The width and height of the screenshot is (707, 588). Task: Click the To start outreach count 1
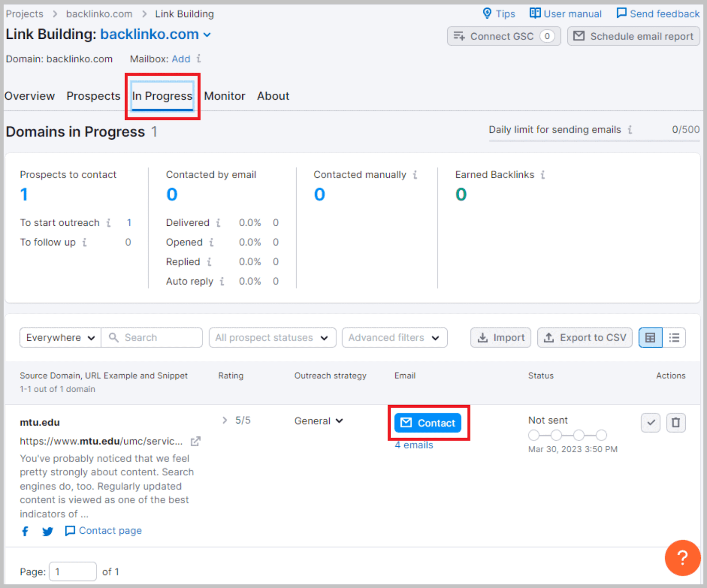129,223
